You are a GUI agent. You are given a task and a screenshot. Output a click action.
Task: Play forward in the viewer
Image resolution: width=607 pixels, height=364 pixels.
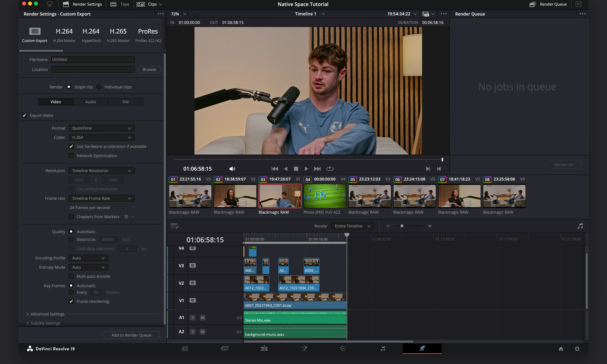[306, 169]
